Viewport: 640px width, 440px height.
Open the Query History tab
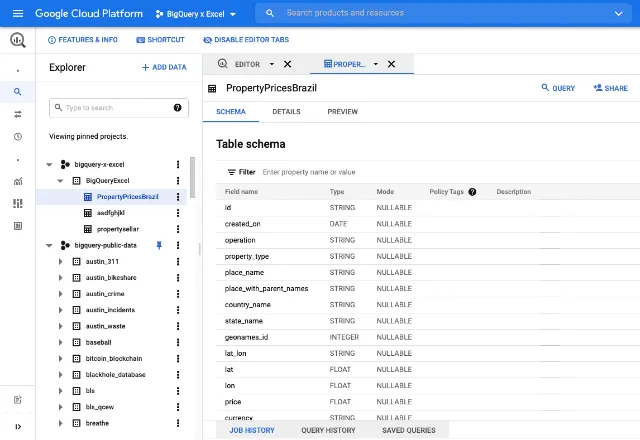(x=328, y=430)
